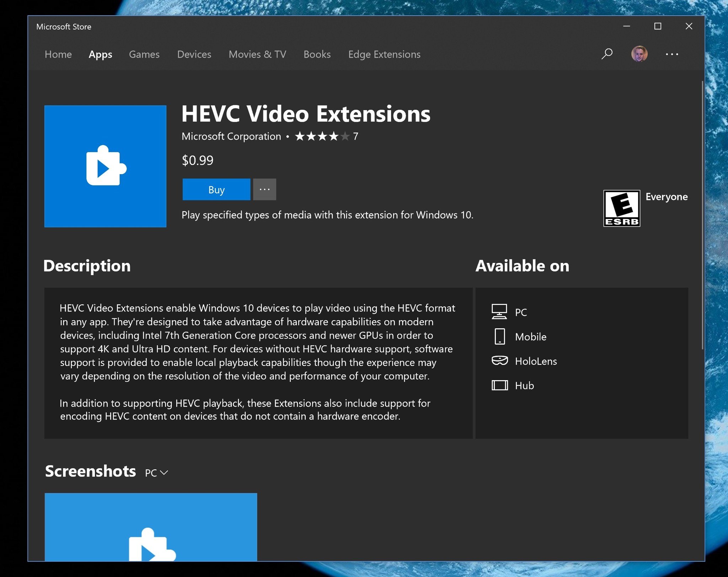Click the Apps navigation tab
The height and width of the screenshot is (577, 728).
(x=99, y=54)
